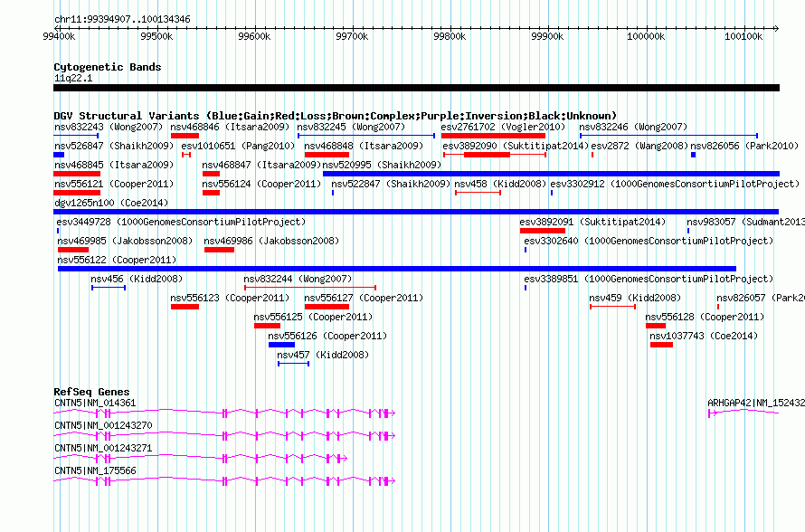The height and width of the screenshot is (532, 805).
Task: Select CNTN5|NM_001243271 transcript label
Action: [103, 448]
